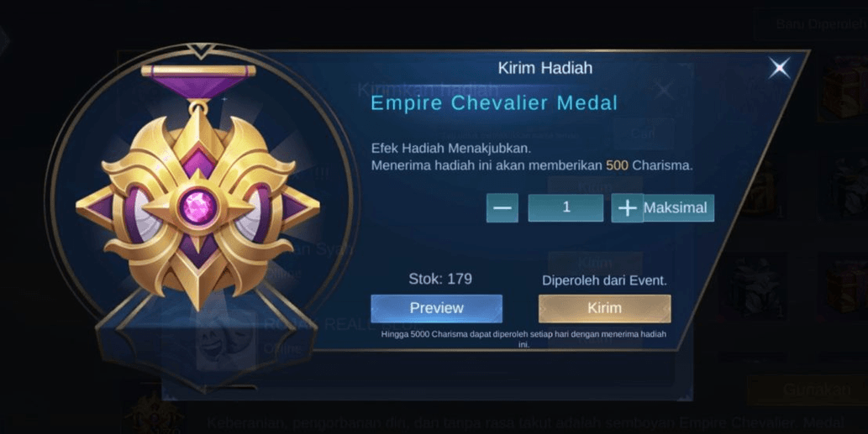Screen dimensions: 868x434
Task: Click the highlighted 500 Charisma value
Action: point(617,165)
